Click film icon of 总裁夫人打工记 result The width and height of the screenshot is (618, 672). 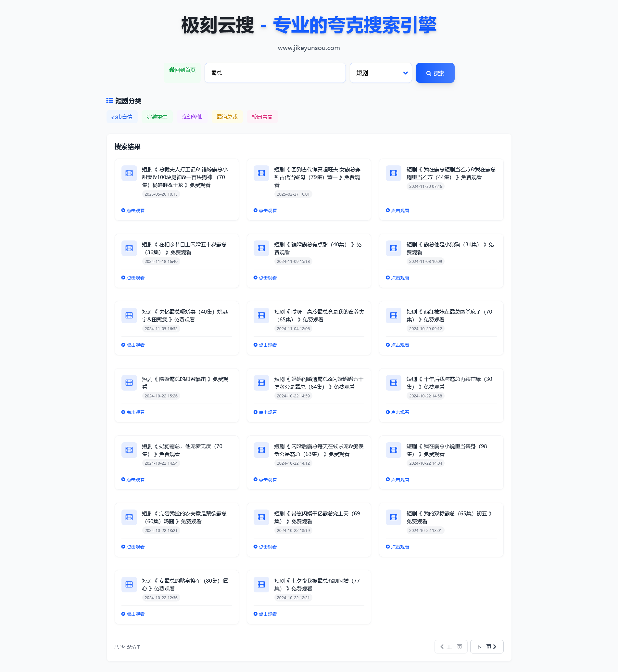click(129, 173)
